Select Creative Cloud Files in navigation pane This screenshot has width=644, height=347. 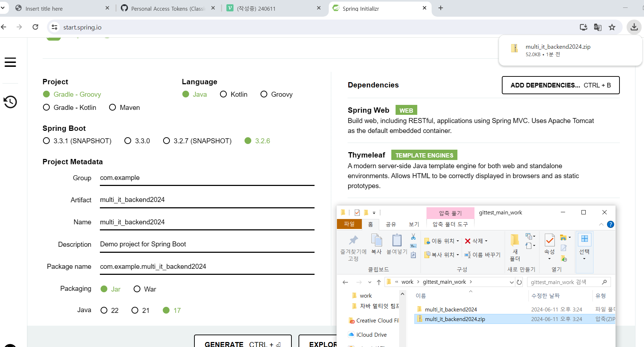coord(374,320)
